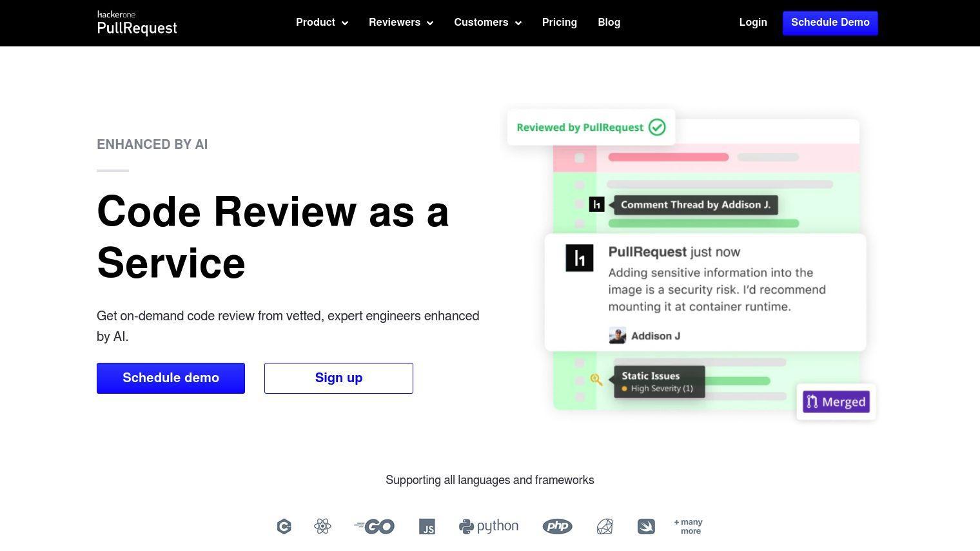This screenshot has width=980, height=551.
Task: Click the magnifier static issues icon
Action: click(596, 380)
